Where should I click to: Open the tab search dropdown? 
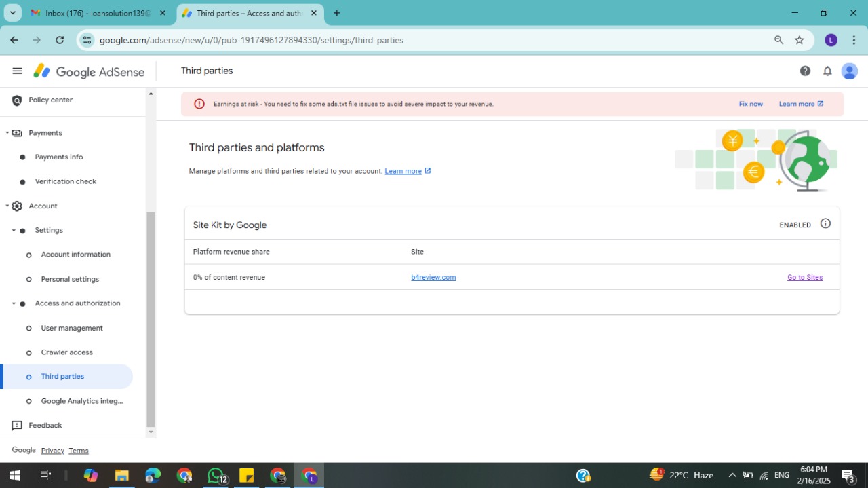13,13
